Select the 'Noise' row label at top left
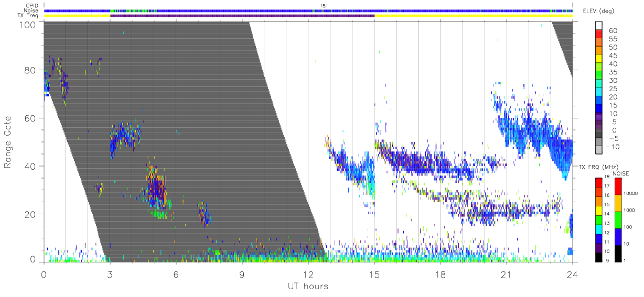The image size is (644, 297). point(32,10)
